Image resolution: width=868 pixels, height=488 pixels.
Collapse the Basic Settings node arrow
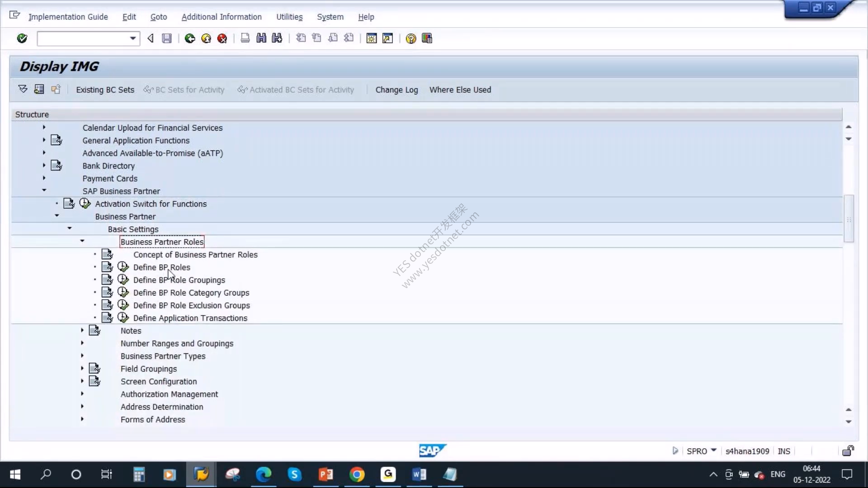click(70, 228)
